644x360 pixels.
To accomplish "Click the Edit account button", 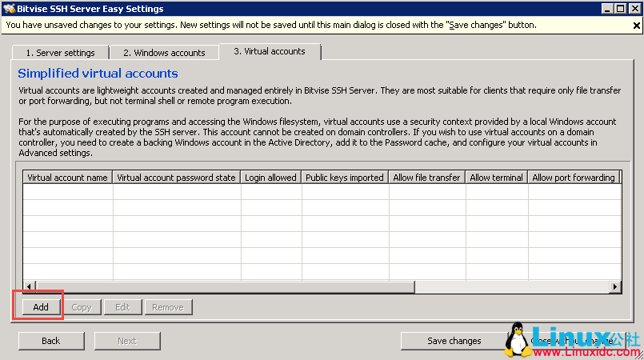I will point(122,307).
